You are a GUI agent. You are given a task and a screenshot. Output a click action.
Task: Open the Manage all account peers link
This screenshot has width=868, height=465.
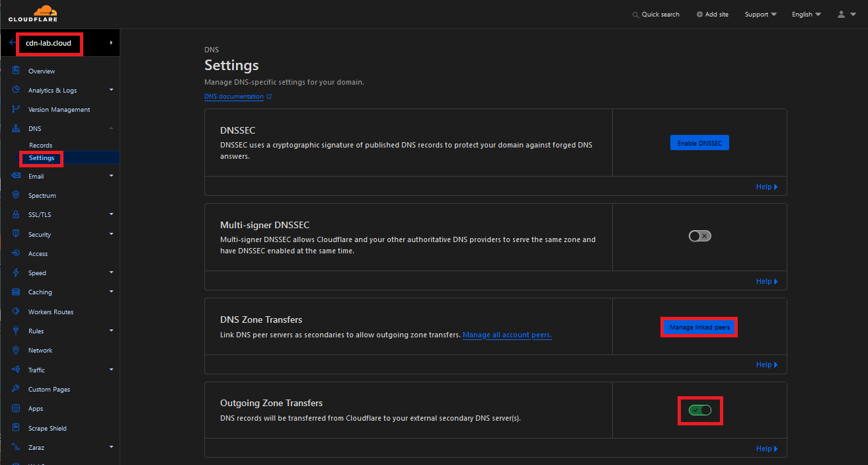[x=507, y=335]
